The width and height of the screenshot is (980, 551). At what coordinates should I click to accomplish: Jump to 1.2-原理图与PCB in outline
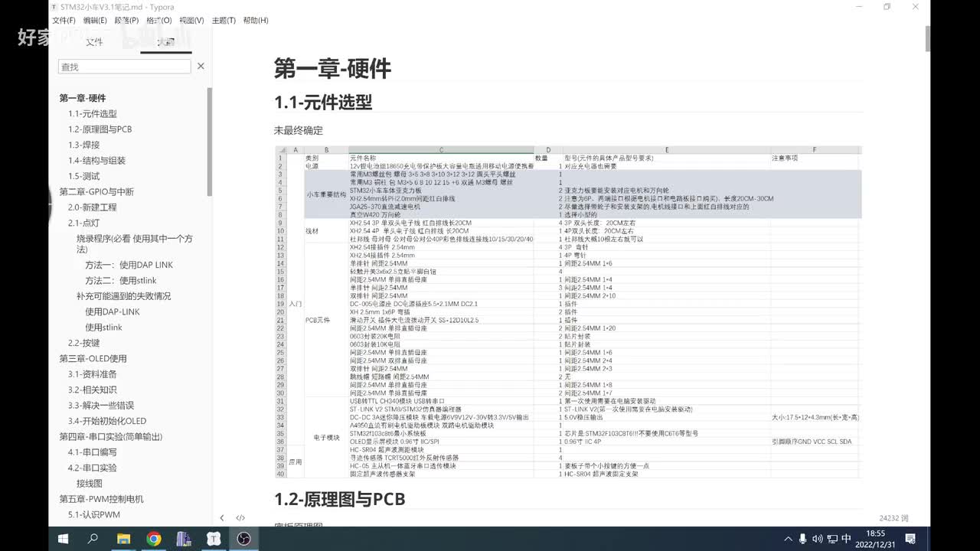100,129
